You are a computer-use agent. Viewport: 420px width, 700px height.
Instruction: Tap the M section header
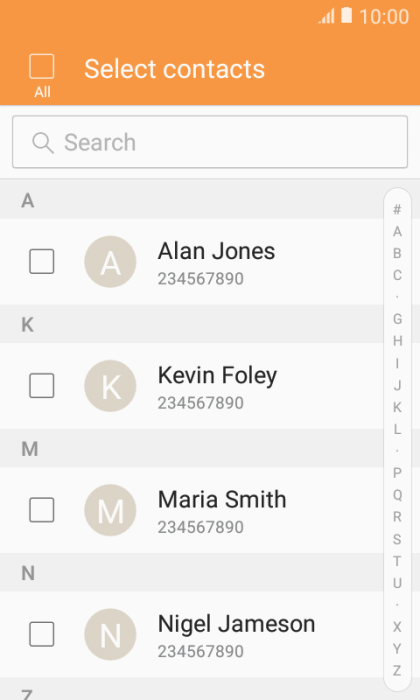191,448
